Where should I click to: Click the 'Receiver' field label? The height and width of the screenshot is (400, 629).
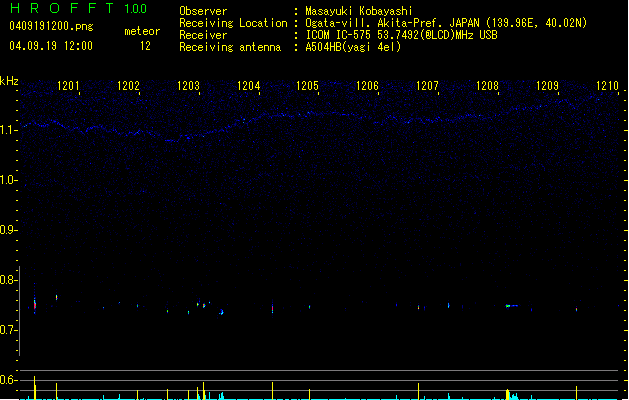pos(203,35)
